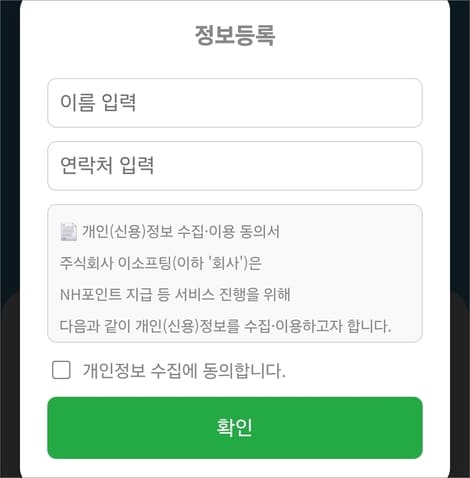Click the '회사' quoted term in the terms
The width and height of the screenshot is (470, 478).
click(226, 263)
